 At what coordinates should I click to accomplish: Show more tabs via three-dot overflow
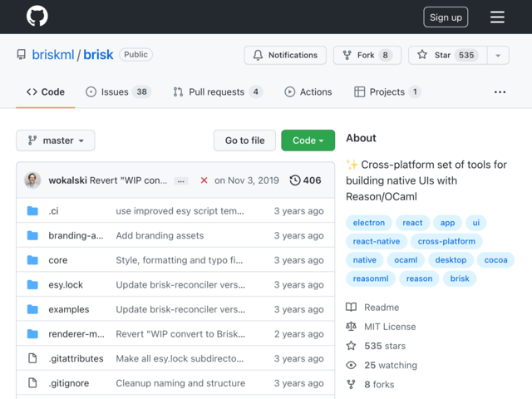tap(500, 92)
